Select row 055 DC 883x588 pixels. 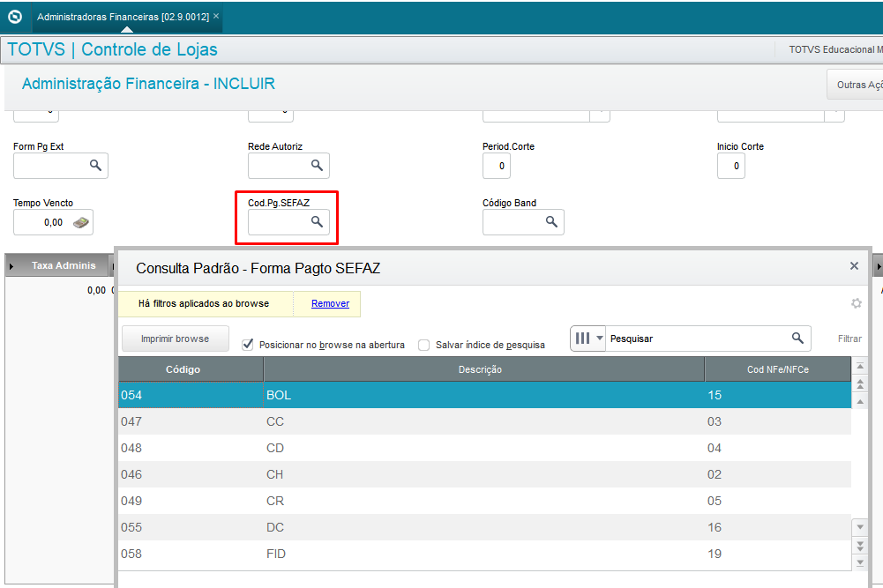[485, 527]
